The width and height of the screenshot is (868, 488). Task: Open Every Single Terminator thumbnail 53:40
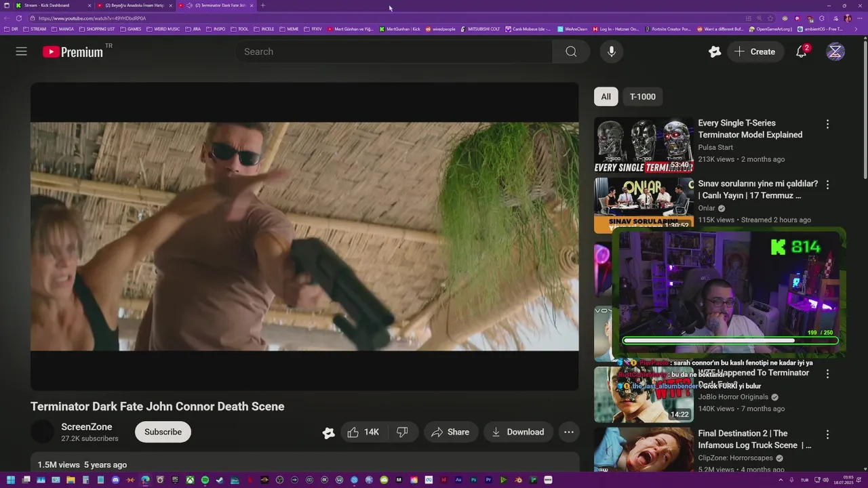[x=644, y=145]
